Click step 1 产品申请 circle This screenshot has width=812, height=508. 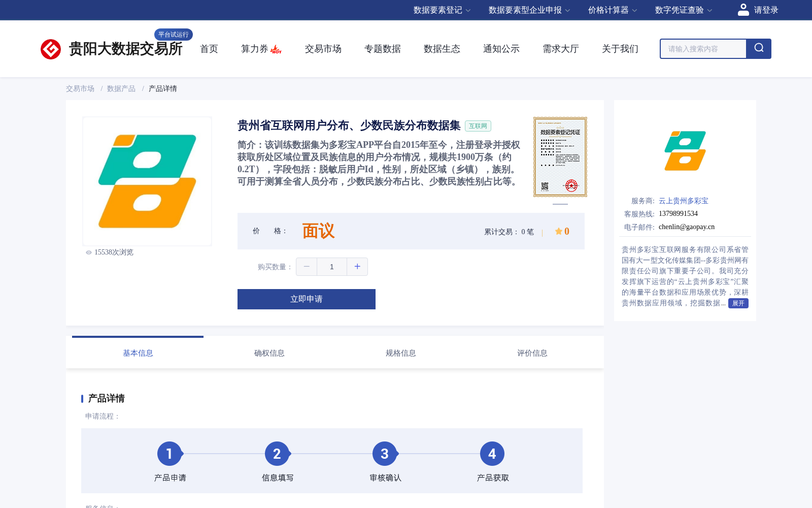coord(170,454)
